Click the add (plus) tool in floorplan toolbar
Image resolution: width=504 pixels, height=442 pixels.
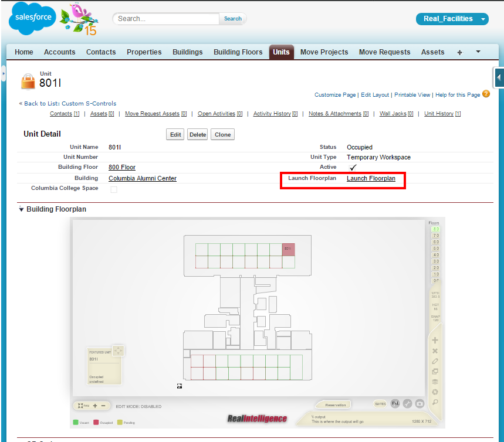[x=435, y=341]
